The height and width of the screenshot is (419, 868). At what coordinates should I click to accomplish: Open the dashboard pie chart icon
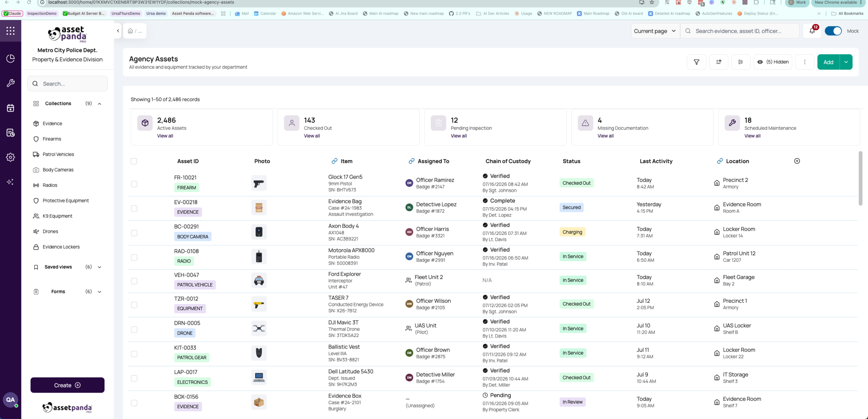(11, 58)
